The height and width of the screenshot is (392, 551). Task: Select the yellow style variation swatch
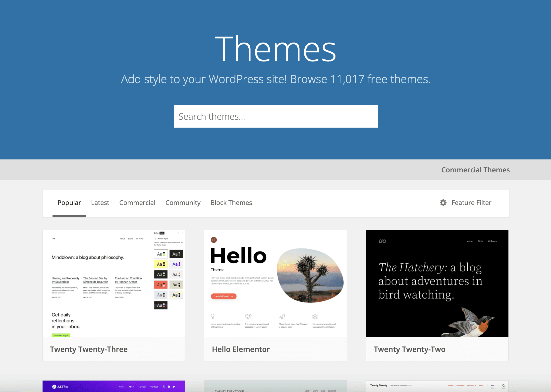(161, 264)
